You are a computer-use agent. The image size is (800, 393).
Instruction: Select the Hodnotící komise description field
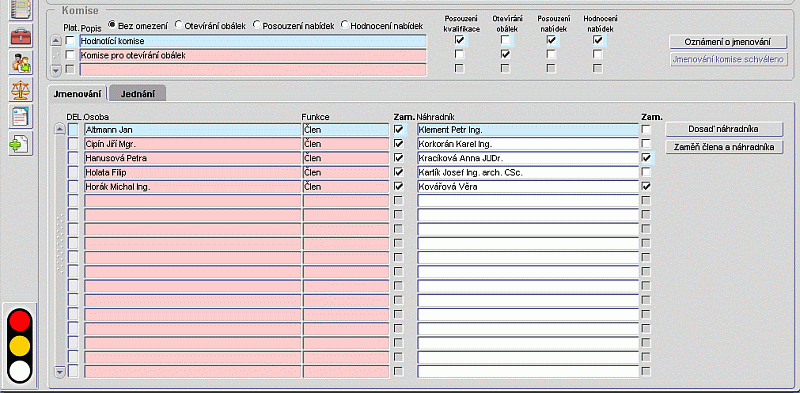pyautogui.click(x=253, y=41)
